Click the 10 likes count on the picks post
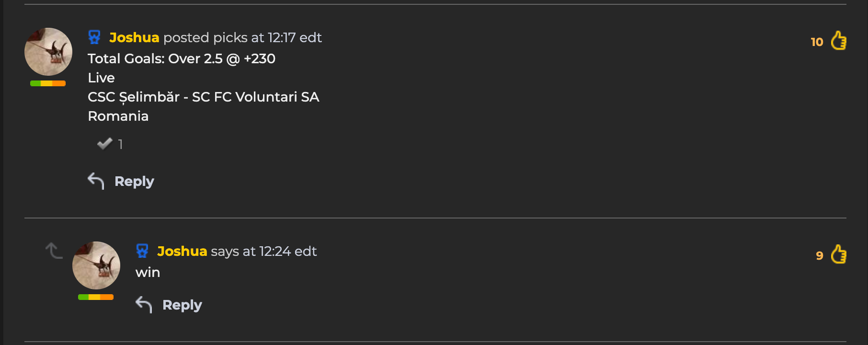Viewport: 868px width, 345px height. coord(817,42)
